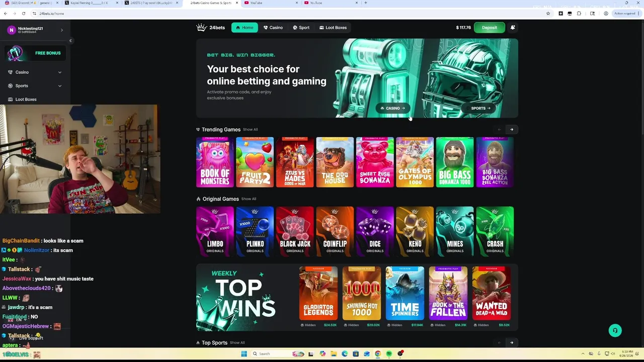Open Fruit Party 2 game

click(255, 162)
